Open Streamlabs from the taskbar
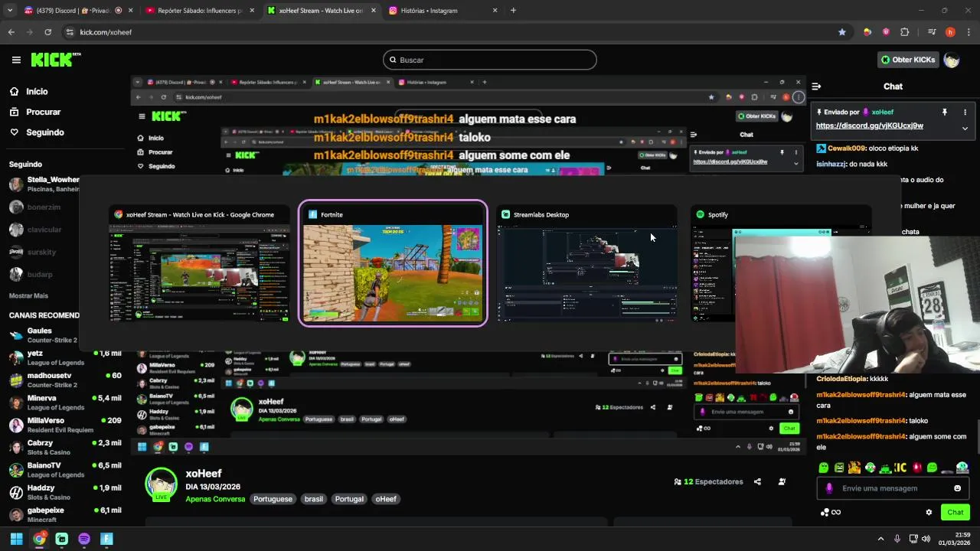This screenshot has height=551, width=980. pyautogui.click(x=61, y=539)
